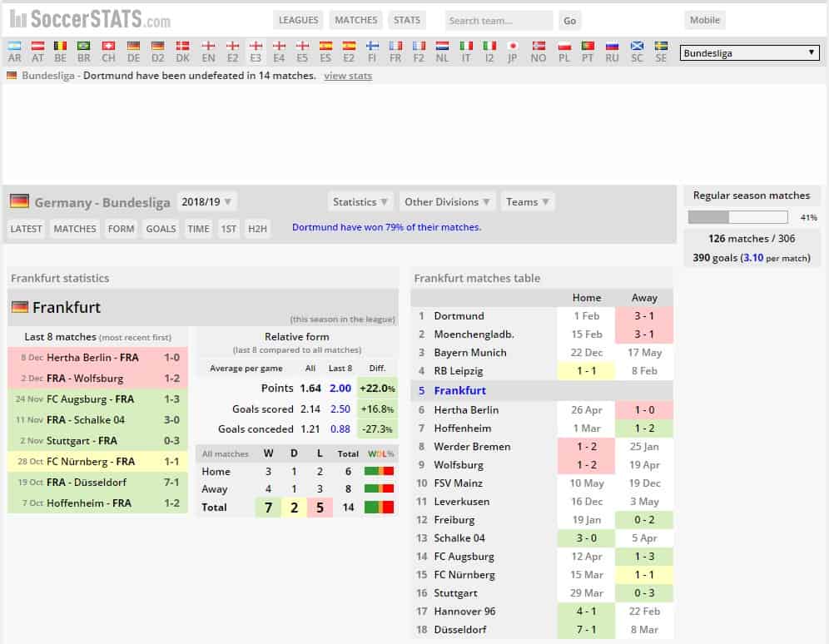Viewport: 829px width, 644px height.
Task: Select the Germany DE flag in league bar
Action: [134, 46]
